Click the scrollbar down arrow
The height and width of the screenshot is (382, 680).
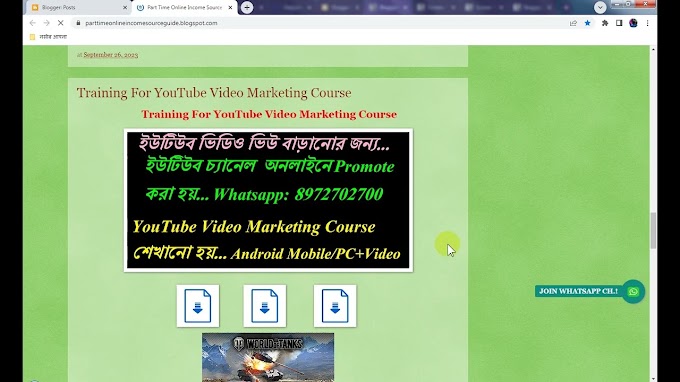[x=653, y=379]
